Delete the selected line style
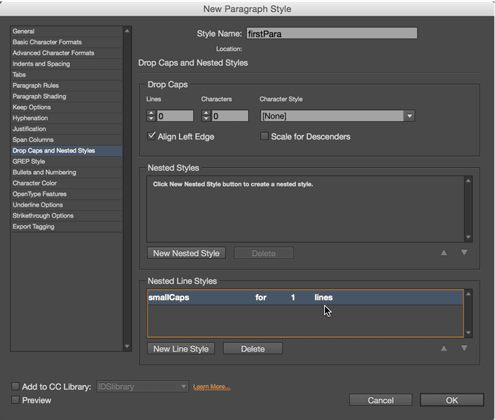 253,349
